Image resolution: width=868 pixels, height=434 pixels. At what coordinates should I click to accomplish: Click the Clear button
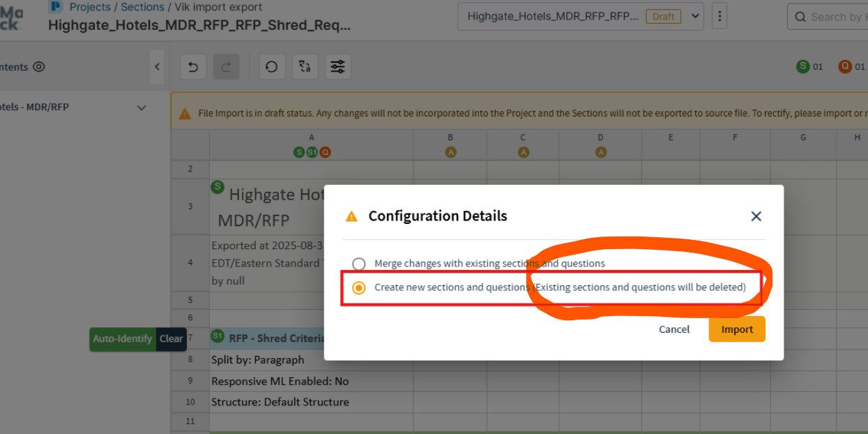(172, 339)
